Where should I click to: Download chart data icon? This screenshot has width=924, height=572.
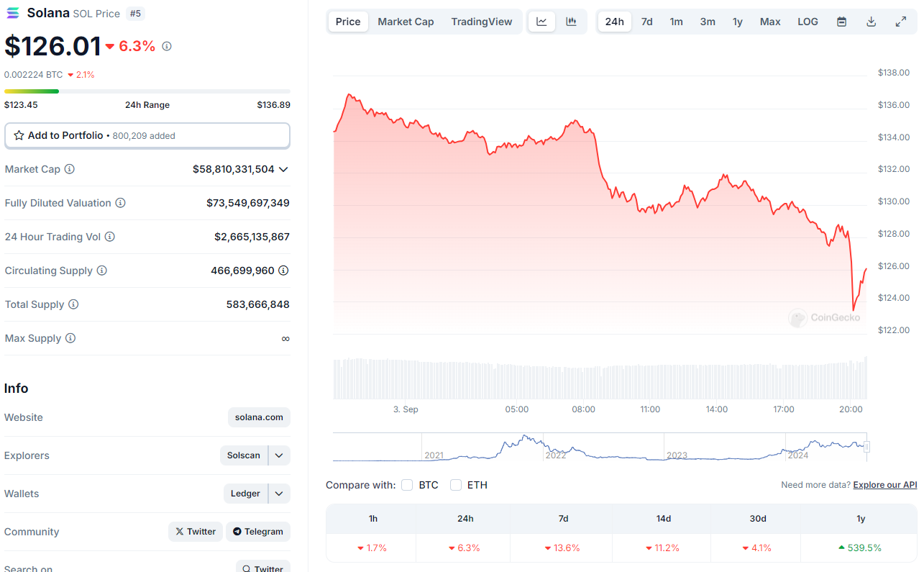pos(871,22)
